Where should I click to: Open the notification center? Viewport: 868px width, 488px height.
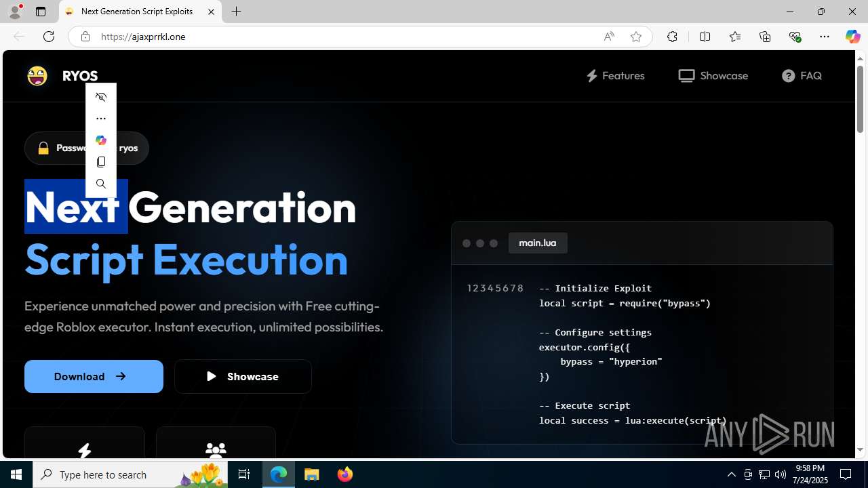click(x=846, y=474)
